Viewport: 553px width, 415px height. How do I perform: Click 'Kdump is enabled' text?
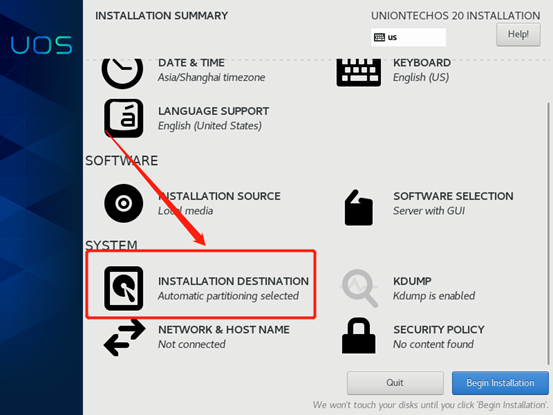click(434, 296)
